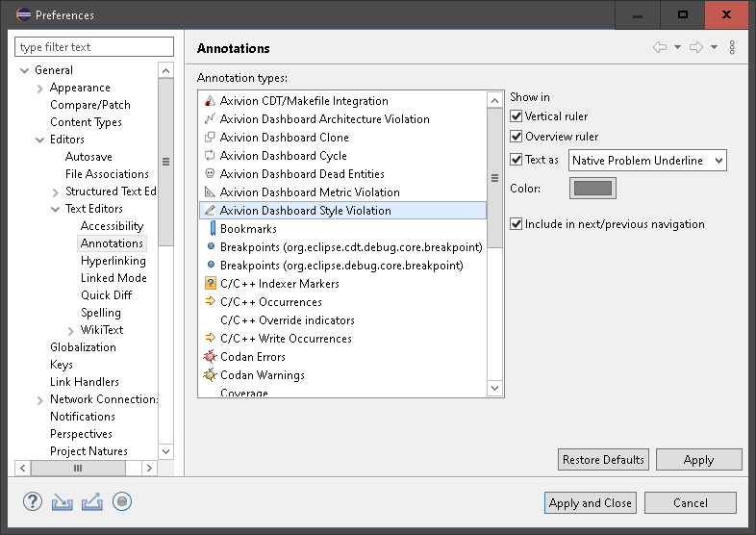
Task: Click the Eclipse logo in title bar
Action: (x=24, y=14)
